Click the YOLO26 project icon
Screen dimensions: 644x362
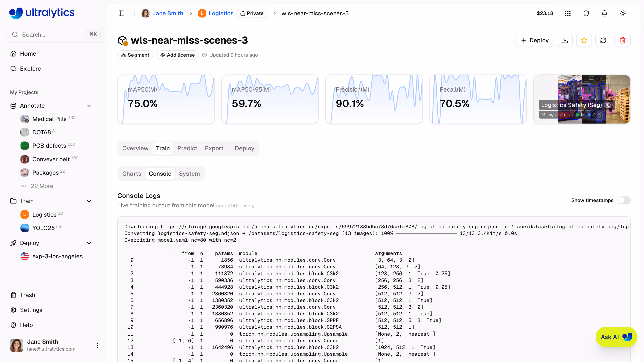click(25, 228)
